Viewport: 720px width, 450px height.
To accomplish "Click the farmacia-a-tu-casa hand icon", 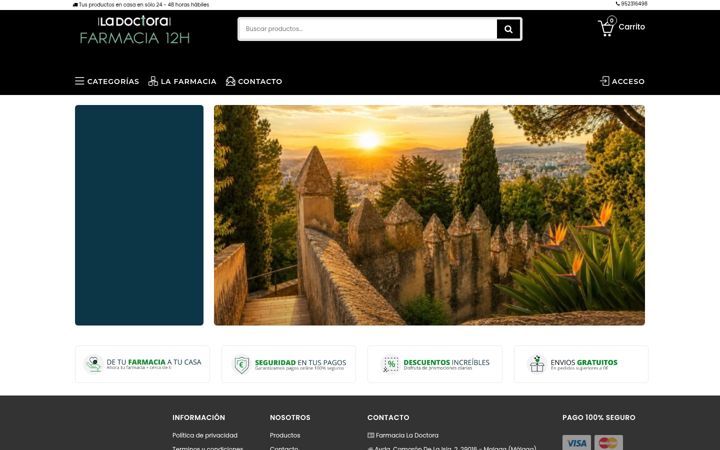I will [x=94, y=364].
